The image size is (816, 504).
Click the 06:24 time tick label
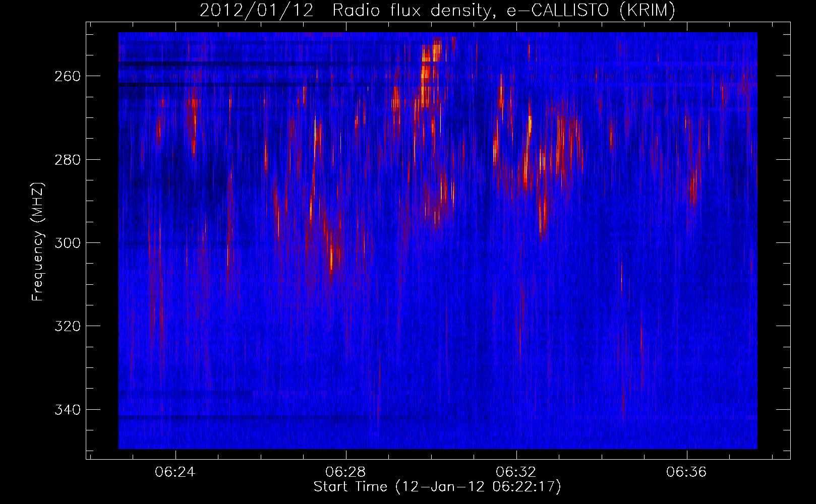point(175,472)
